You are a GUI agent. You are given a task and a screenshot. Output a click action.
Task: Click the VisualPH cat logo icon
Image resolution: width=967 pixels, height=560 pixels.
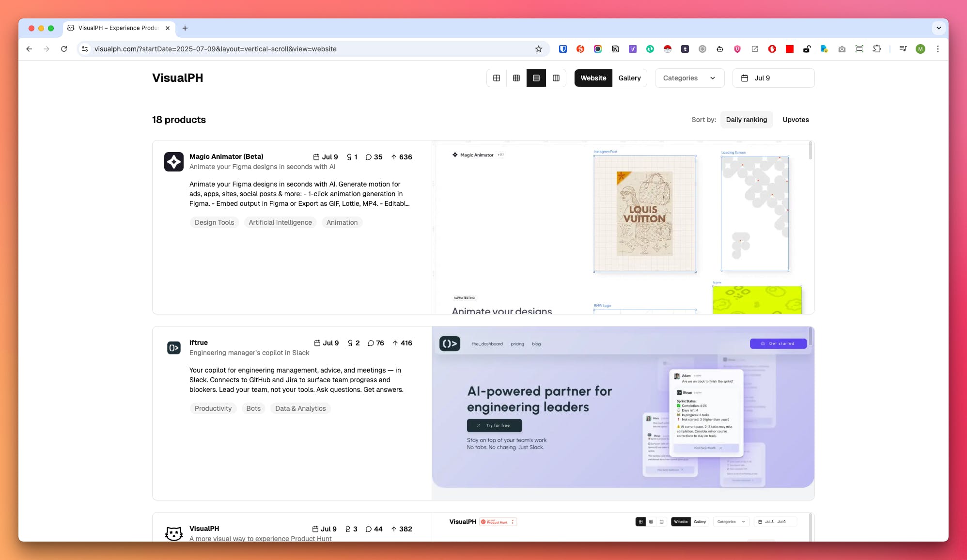(x=173, y=533)
